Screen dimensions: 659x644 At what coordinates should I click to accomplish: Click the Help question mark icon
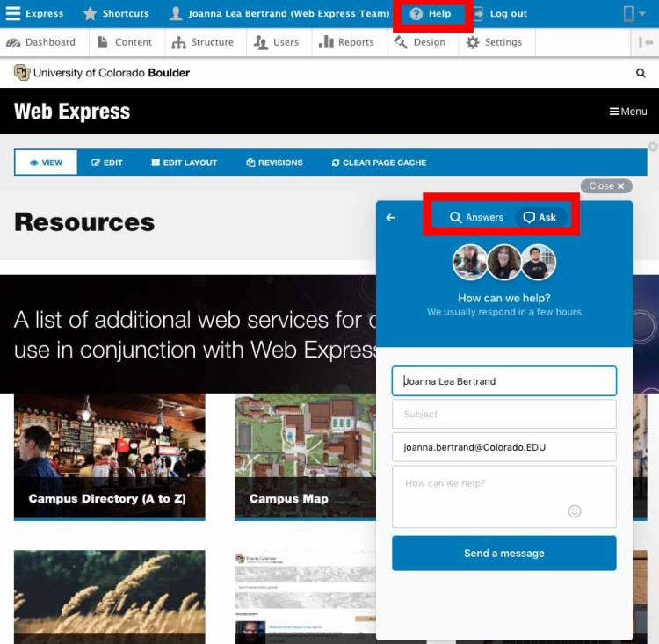[416, 14]
